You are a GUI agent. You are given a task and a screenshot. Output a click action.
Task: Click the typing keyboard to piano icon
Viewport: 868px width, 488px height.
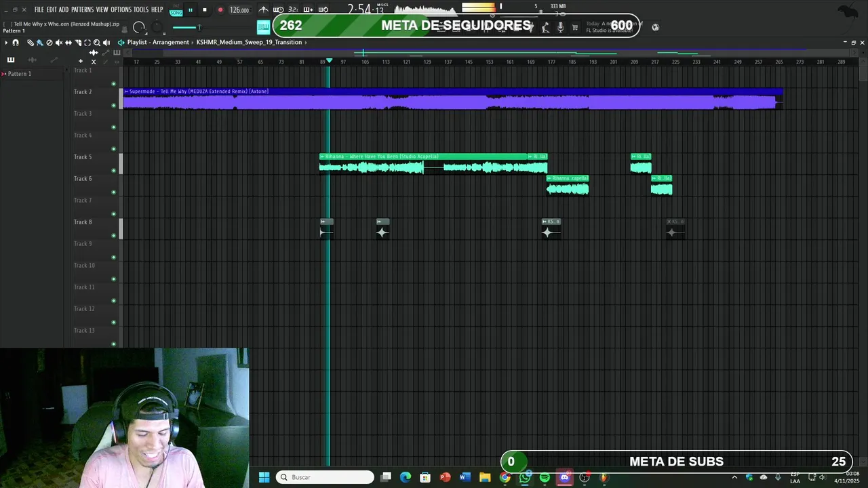(x=263, y=27)
